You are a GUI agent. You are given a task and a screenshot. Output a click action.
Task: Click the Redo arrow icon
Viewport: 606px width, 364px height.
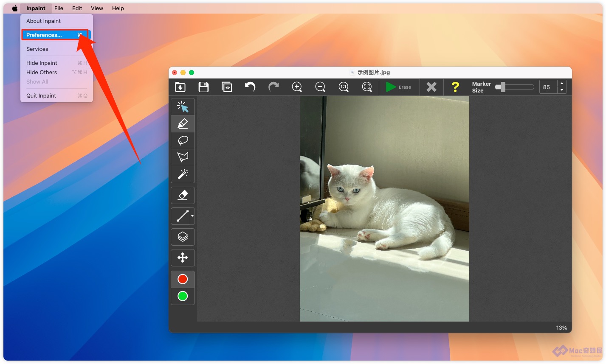tap(273, 87)
